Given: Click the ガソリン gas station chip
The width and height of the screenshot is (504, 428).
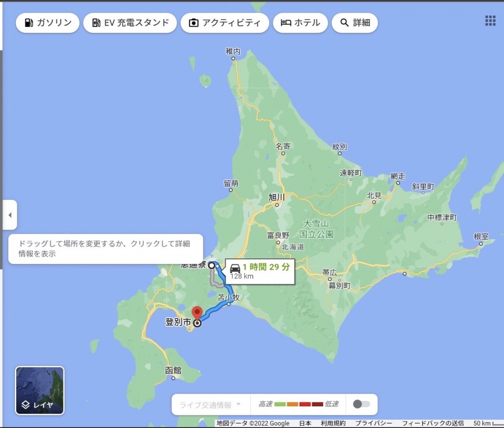Looking at the screenshot, I should [47, 23].
